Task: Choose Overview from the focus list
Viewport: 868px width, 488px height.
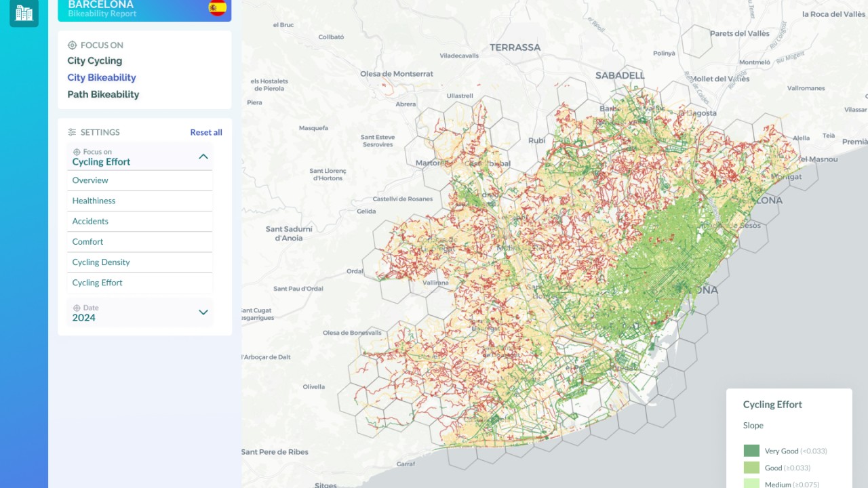Action: (90, 180)
